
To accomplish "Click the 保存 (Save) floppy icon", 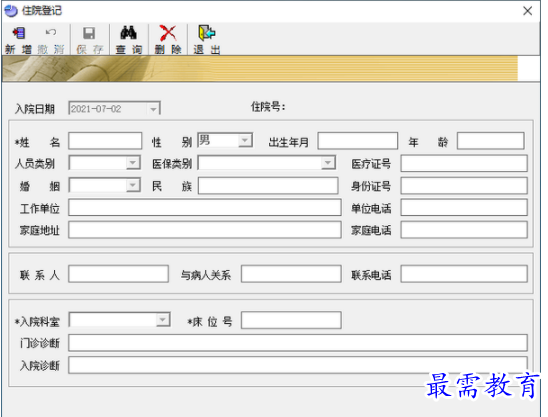I will pos(89,34).
